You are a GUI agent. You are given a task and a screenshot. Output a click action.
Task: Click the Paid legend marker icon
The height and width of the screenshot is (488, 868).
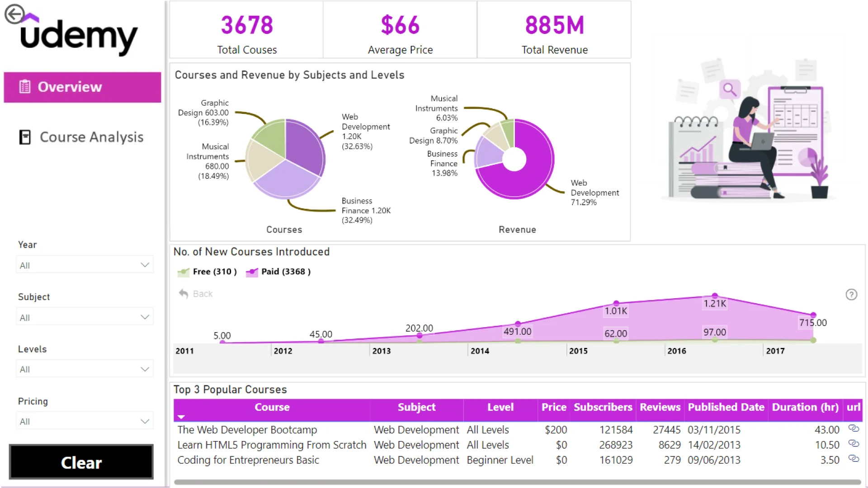pyautogui.click(x=252, y=272)
